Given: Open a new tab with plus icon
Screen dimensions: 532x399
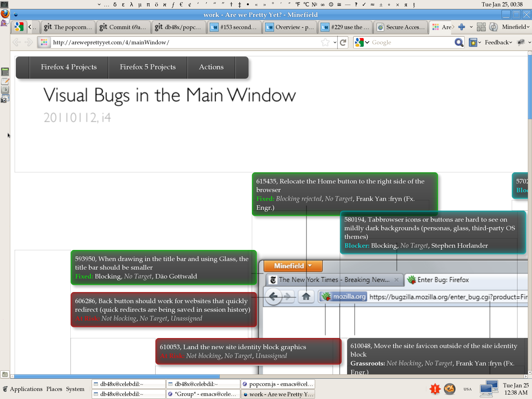Looking at the screenshot, I should (462, 27).
